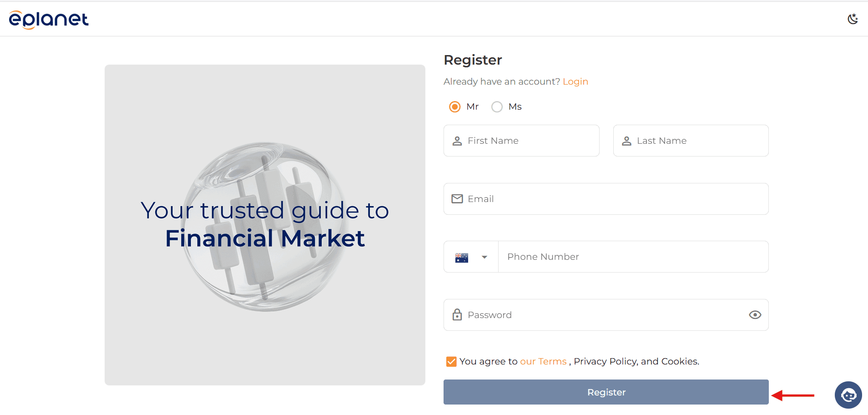Show the password using the eye toggle
Image resolution: width=868 pixels, height=415 pixels.
[755, 314]
